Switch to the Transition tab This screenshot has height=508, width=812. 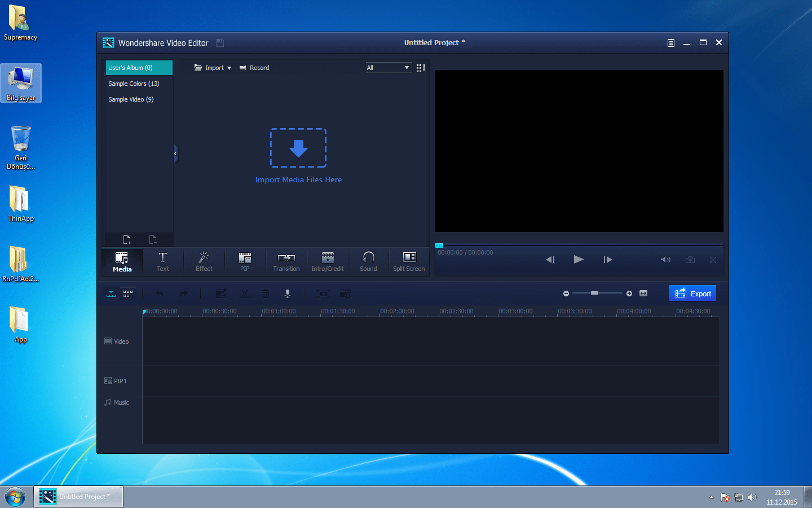tap(286, 261)
